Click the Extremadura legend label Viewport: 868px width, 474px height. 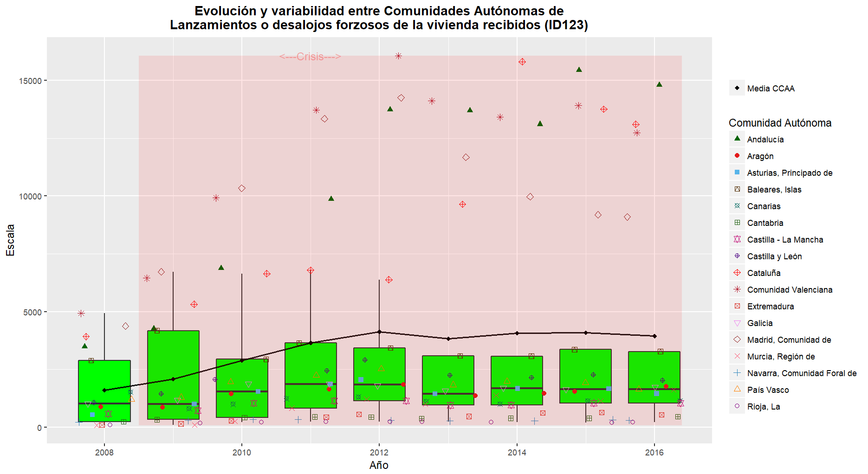click(771, 307)
